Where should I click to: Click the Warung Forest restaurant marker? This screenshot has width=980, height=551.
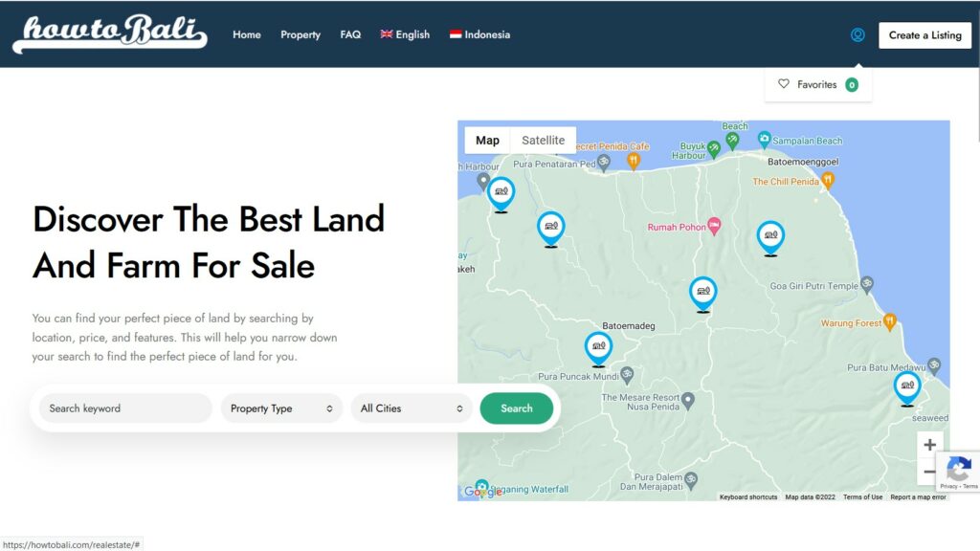tap(890, 322)
